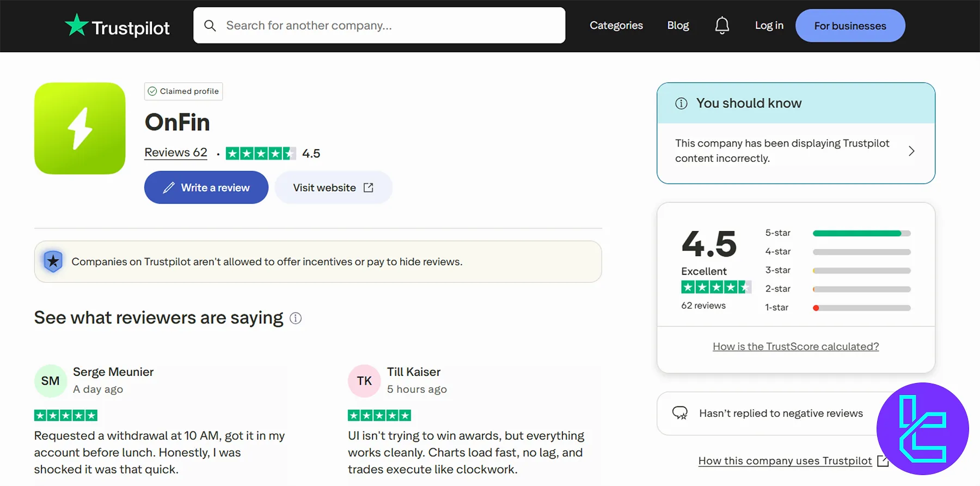This screenshot has width=980, height=486.
Task: Click the Trustpilot star logo
Action: click(x=77, y=25)
